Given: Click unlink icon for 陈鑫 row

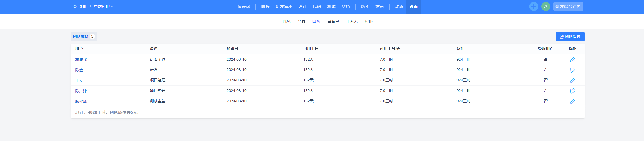Looking at the screenshot, I should point(572,70).
